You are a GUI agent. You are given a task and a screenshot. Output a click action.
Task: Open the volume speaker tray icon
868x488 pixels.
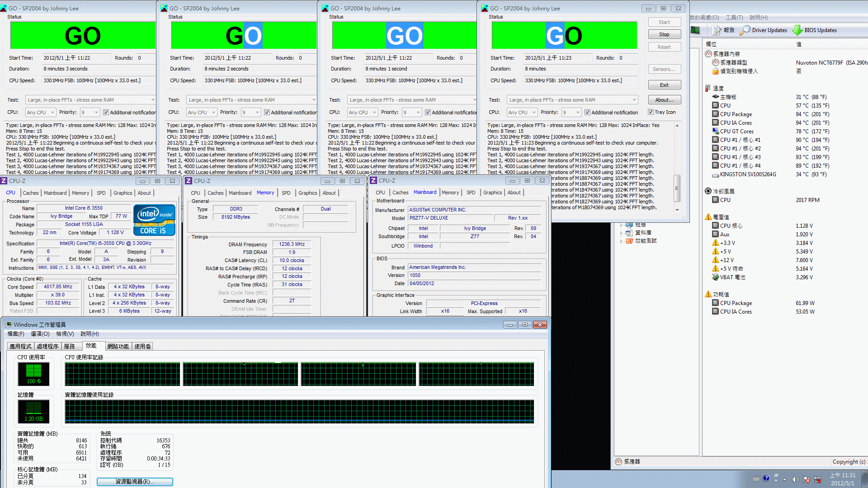point(796,479)
